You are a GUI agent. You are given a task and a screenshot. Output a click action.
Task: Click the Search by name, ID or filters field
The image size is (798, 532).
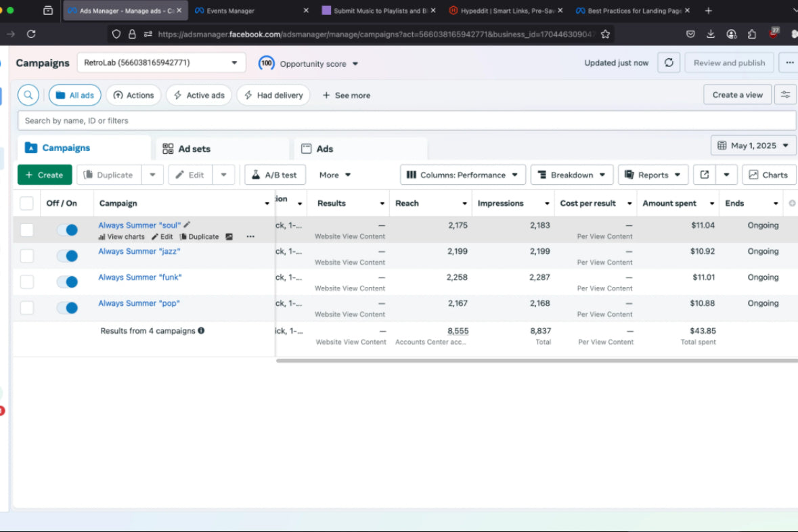point(407,120)
